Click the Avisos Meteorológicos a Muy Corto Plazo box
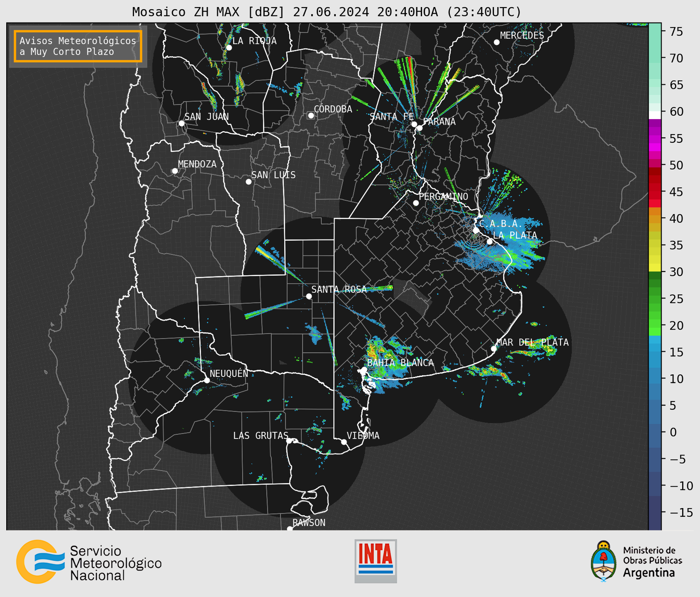Screen dimensions: 700x597 [x=78, y=46]
